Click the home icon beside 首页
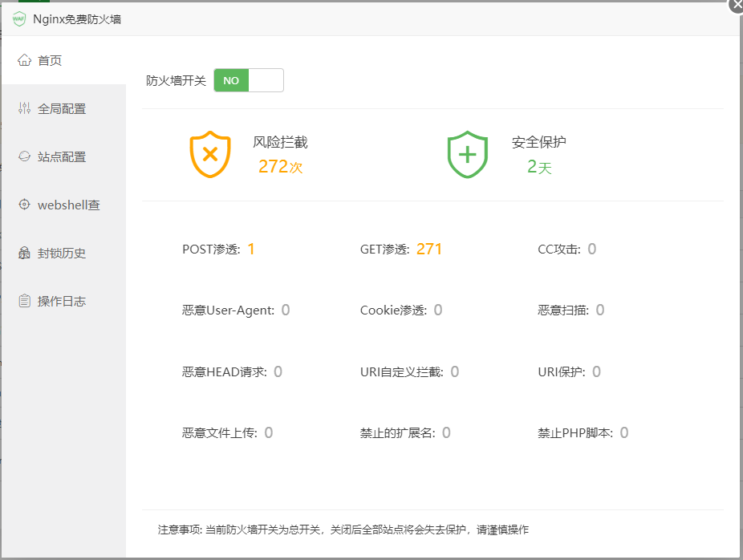743x560 pixels. pos(24,60)
